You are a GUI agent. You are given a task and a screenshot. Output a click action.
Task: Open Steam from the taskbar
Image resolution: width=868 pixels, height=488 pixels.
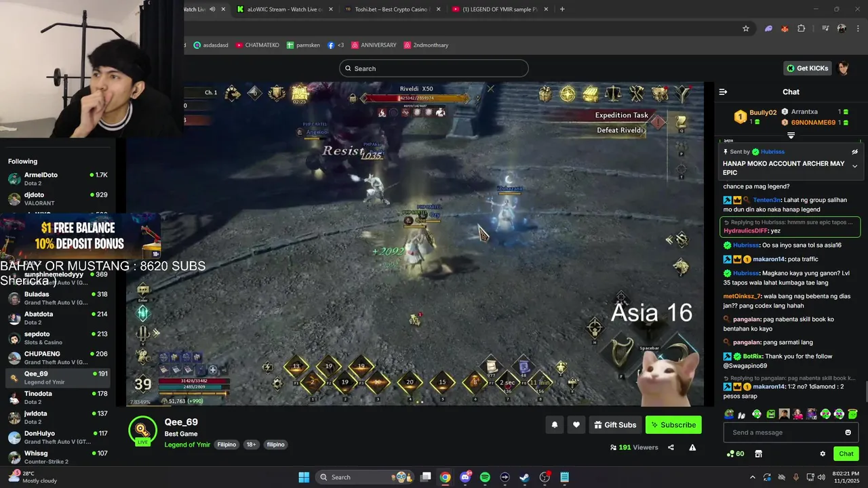pos(524,477)
